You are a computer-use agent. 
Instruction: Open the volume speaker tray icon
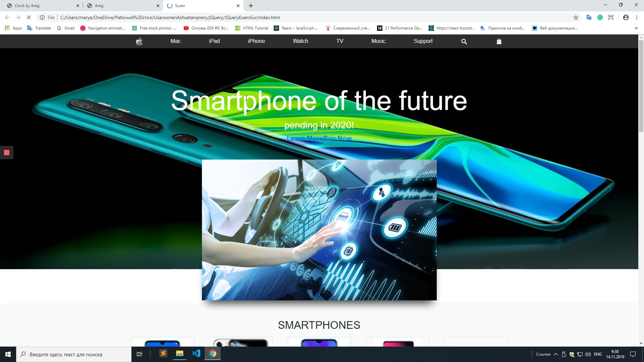[x=588, y=354]
